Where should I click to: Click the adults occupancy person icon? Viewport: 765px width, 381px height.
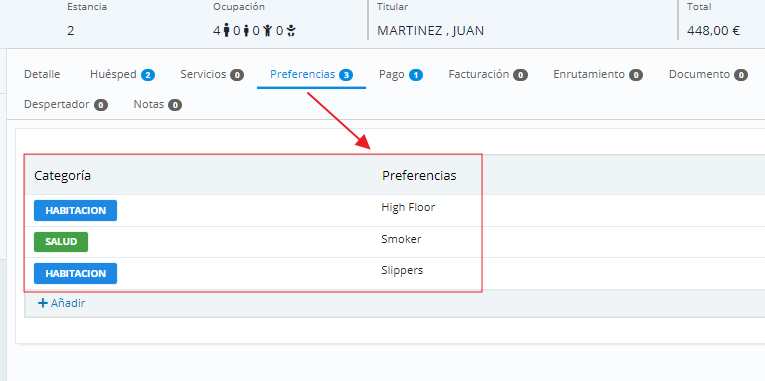point(226,31)
